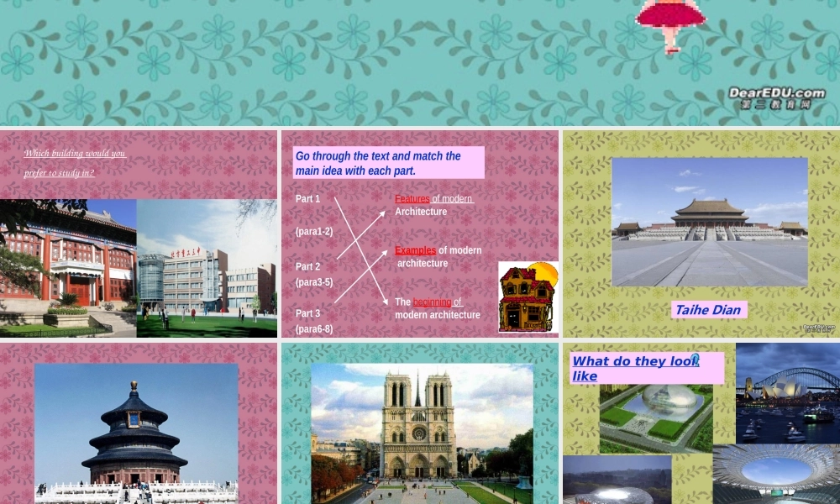Screen dimensions: 840x504
Task: Select the top teal floral slide
Action: click(x=420, y=63)
